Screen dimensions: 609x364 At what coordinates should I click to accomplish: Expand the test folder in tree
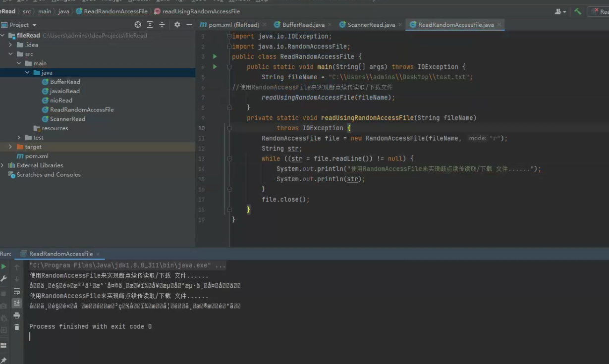(19, 138)
